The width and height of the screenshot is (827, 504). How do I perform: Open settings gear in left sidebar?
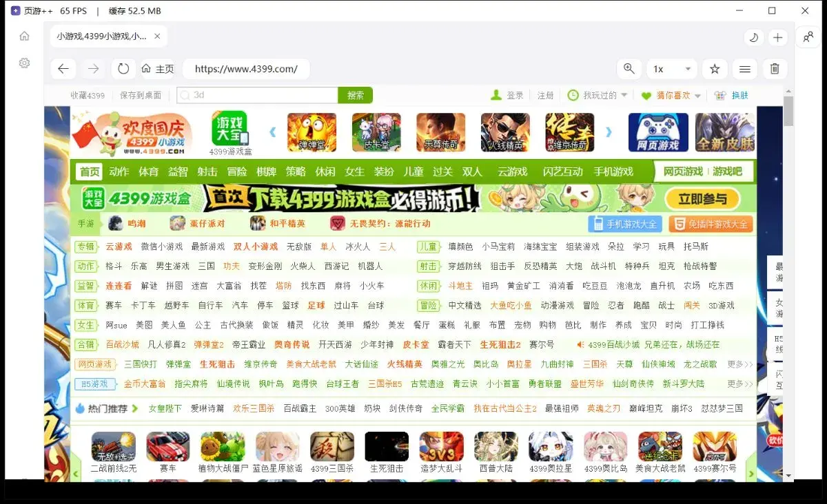pos(24,63)
